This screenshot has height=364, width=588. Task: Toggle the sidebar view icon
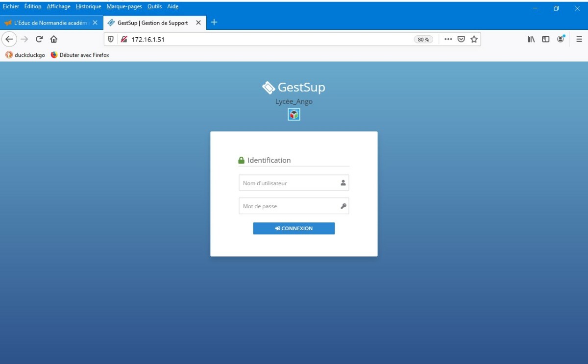pos(545,39)
